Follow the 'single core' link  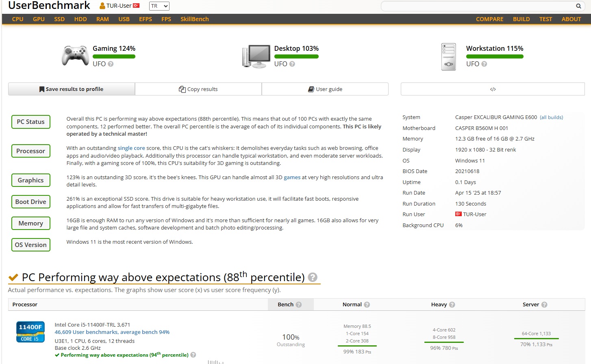131,148
